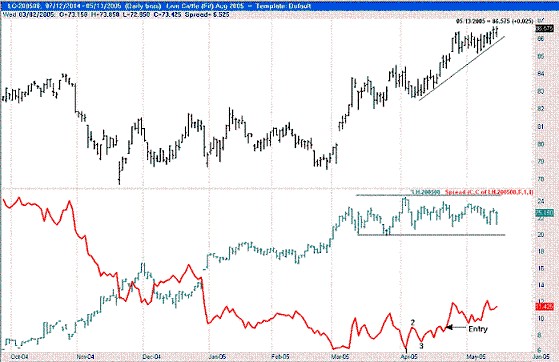The image size is (559, 362).
Task: Click the 81 price axis label
Action: coord(540,127)
